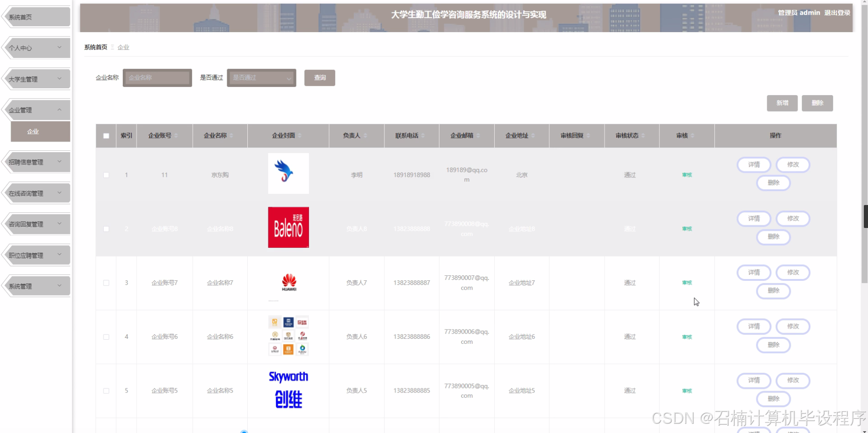Image resolution: width=868 pixels, height=433 pixels.
Task: Sort the table by 联系电话 column
Action: 411,136
